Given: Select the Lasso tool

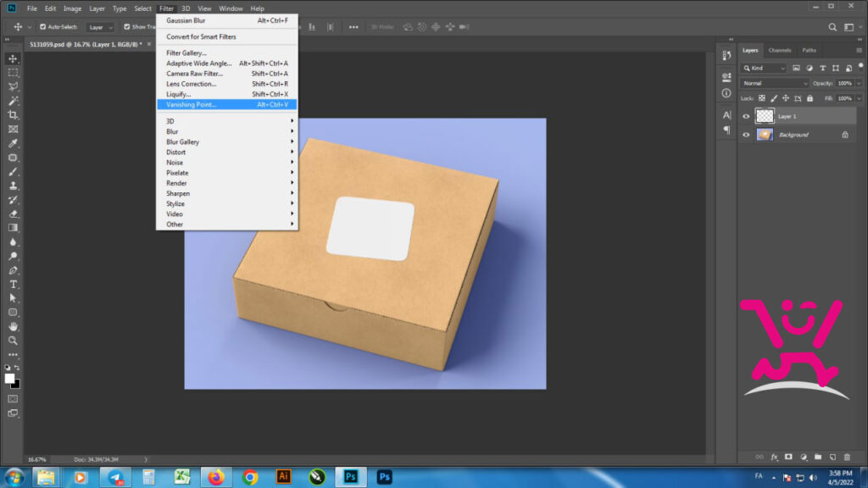Looking at the screenshot, I should click(13, 86).
